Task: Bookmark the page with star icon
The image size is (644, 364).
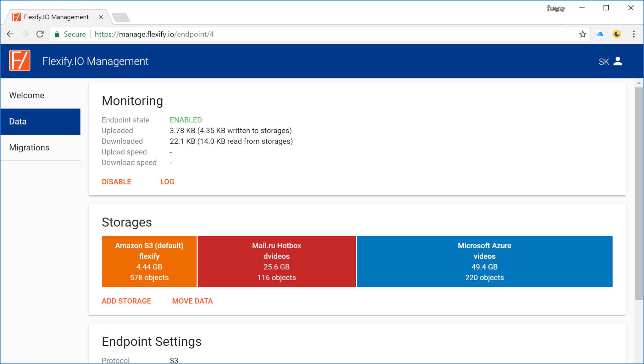Action: tap(582, 34)
